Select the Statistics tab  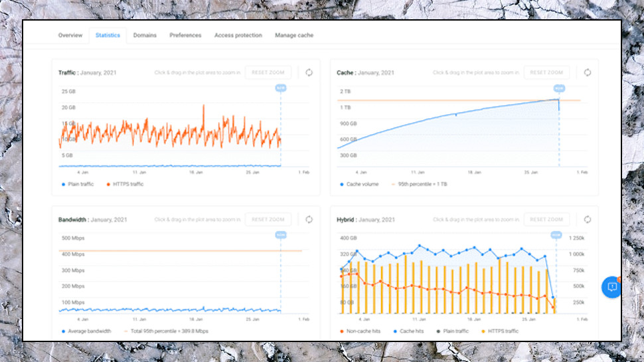[108, 35]
